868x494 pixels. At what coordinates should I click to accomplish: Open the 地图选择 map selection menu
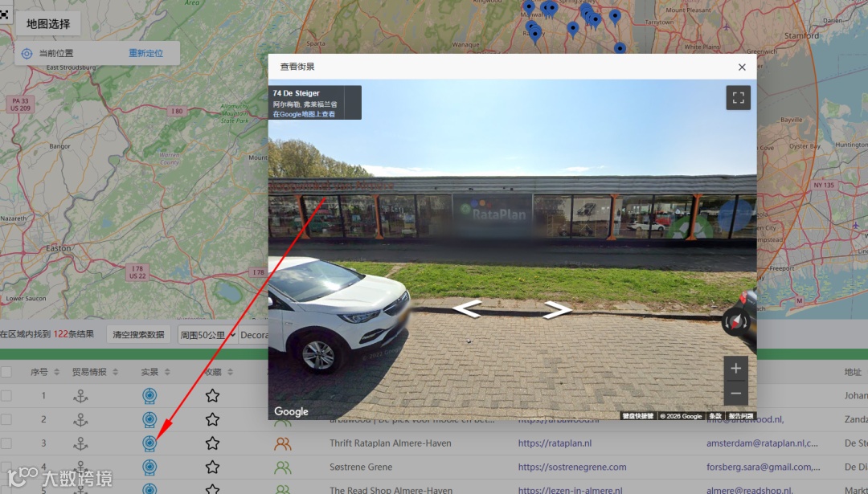48,24
